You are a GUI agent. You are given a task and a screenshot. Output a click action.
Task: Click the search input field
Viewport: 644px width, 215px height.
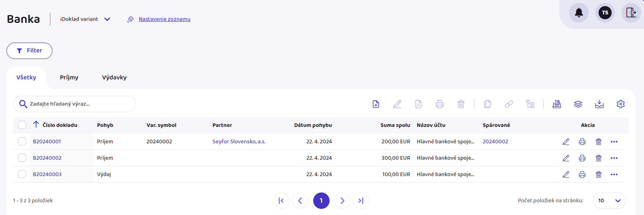(78, 104)
